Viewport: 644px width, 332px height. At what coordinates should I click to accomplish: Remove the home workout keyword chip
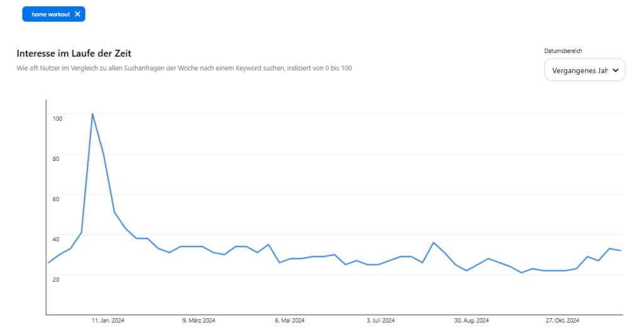click(77, 14)
